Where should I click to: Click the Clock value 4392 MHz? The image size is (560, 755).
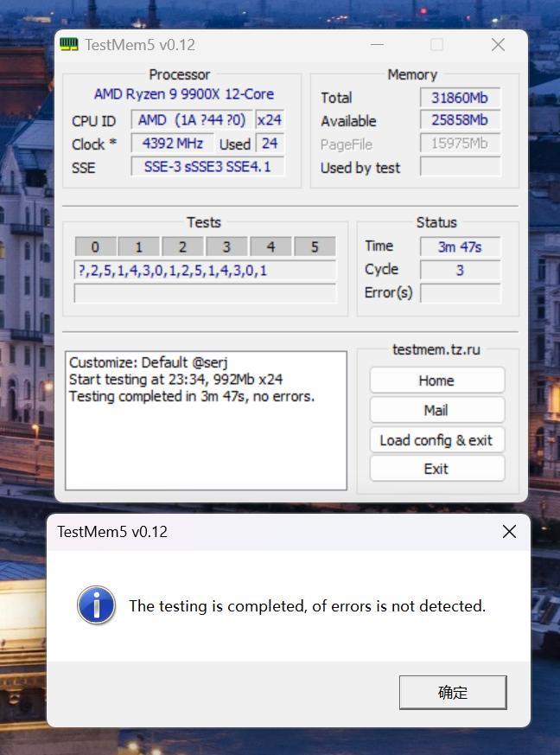(x=173, y=144)
